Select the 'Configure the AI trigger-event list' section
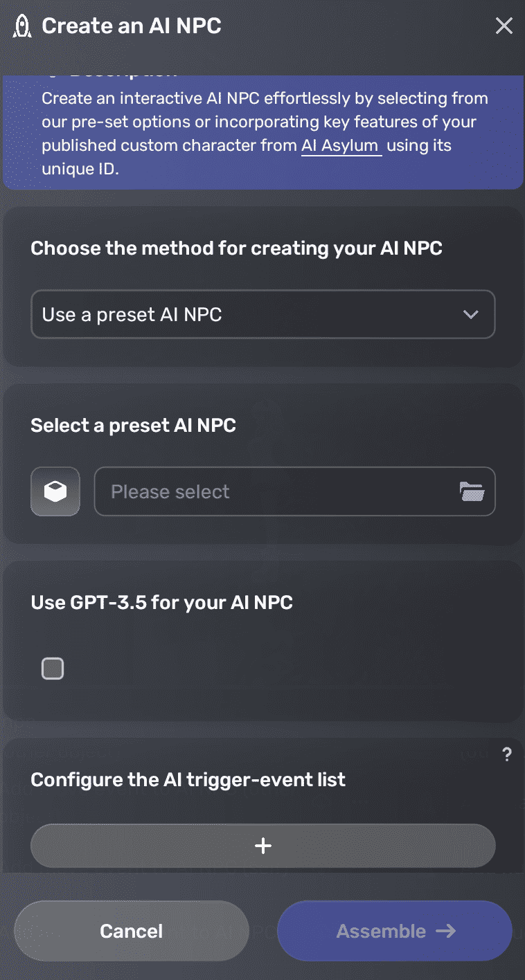This screenshot has width=525, height=980. click(188, 779)
